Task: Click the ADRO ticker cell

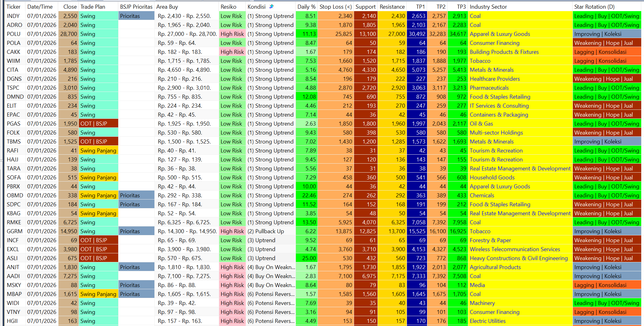Action: (15, 25)
